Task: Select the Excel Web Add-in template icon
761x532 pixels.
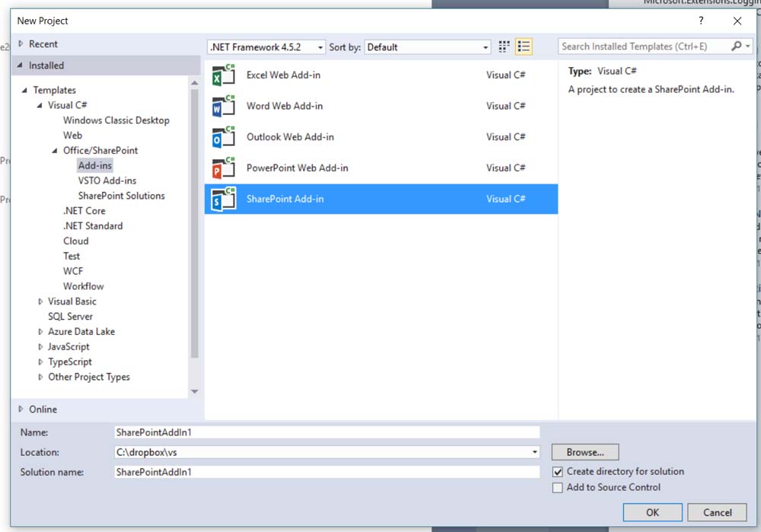Action: [x=224, y=75]
